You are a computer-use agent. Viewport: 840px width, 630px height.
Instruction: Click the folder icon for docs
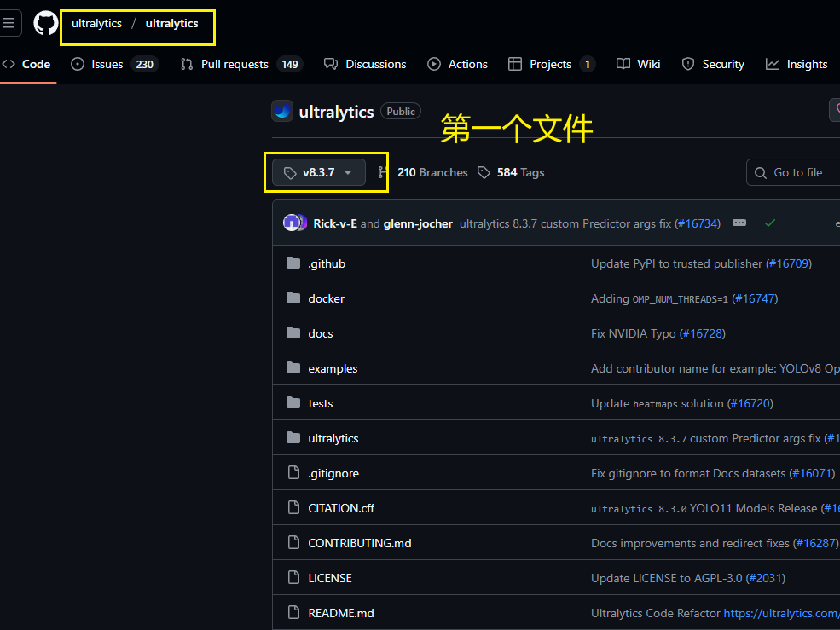[293, 332]
